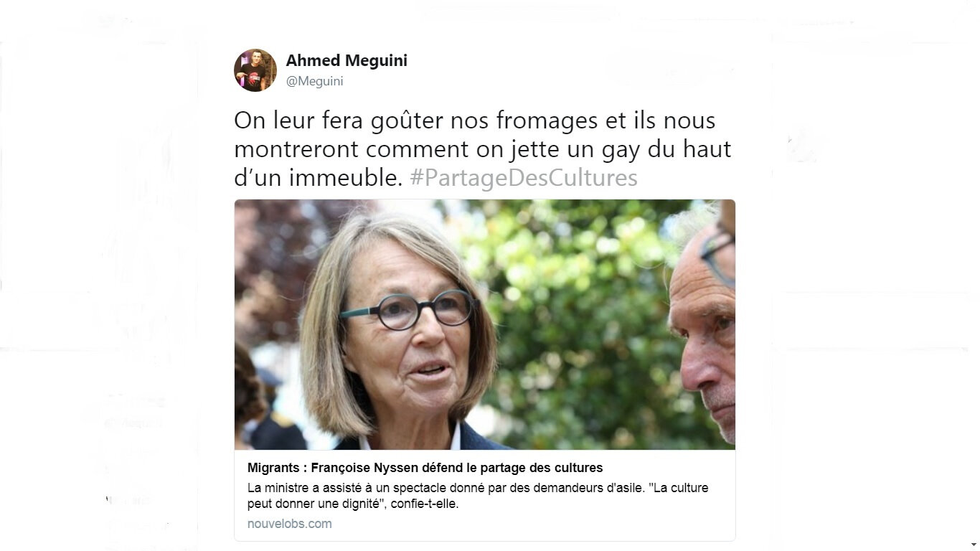The height and width of the screenshot is (551, 980).
Task: Click the article preview photo
Action: [485, 324]
